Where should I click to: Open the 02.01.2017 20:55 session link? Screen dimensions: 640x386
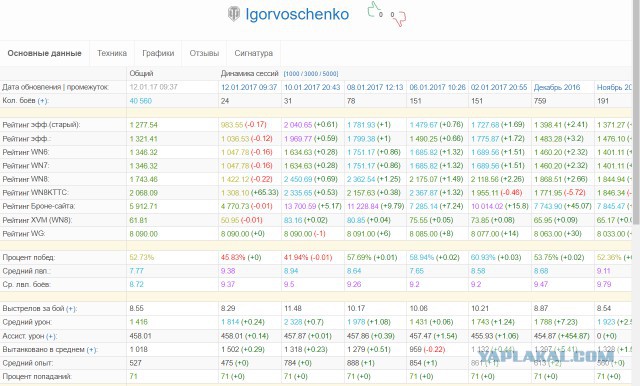tap(499, 87)
